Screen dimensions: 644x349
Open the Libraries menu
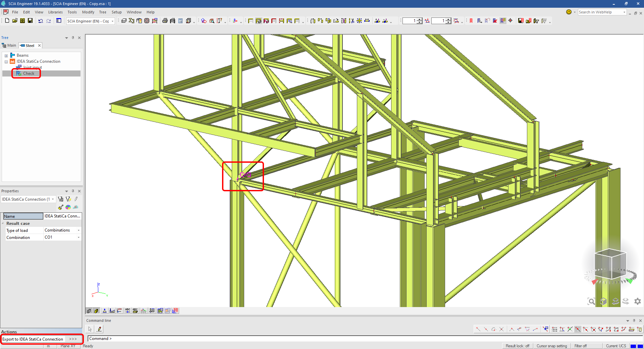[55, 12]
